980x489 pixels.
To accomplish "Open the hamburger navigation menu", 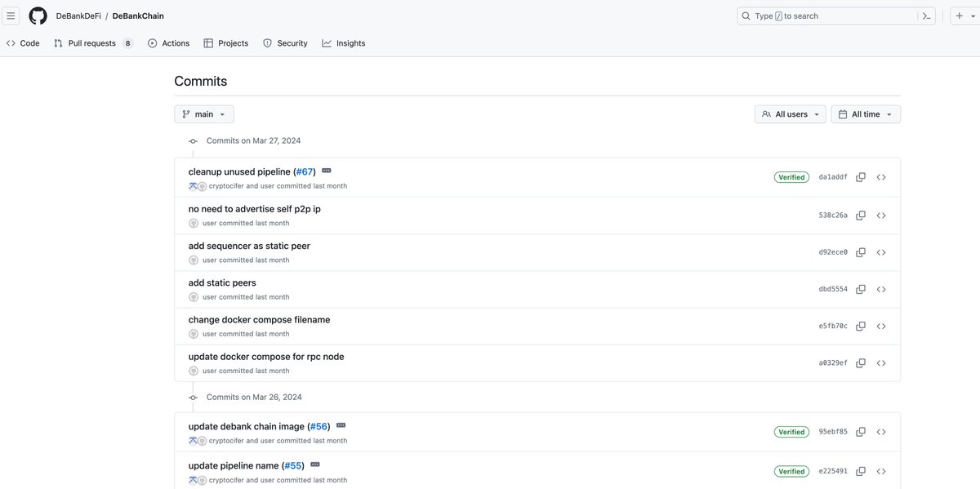I will 11,16.
